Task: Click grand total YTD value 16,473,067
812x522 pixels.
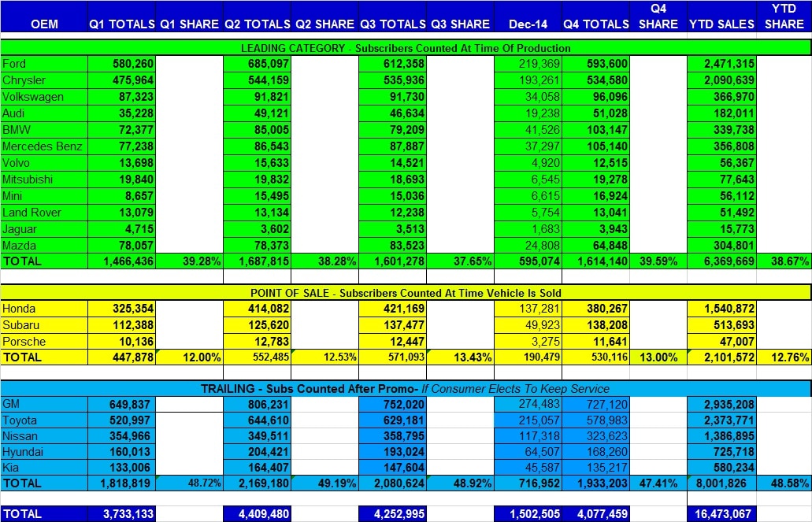Action: pyautogui.click(x=723, y=513)
